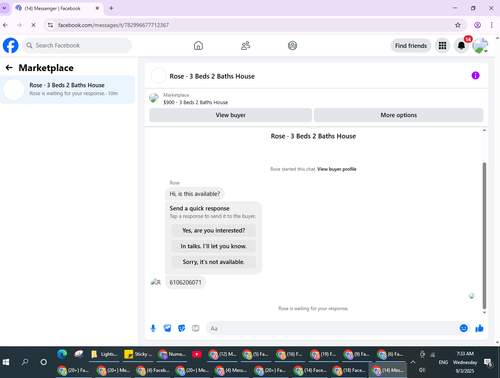Image resolution: width=500 pixels, height=378 pixels.
Task: Click the Find friends button
Action: (411, 46)
